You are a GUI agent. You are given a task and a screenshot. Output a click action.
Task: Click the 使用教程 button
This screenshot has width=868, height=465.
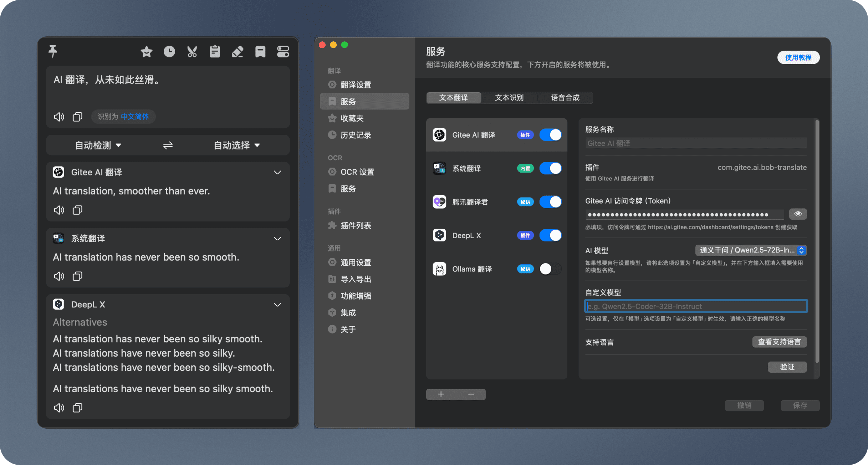tap(798, 57)
